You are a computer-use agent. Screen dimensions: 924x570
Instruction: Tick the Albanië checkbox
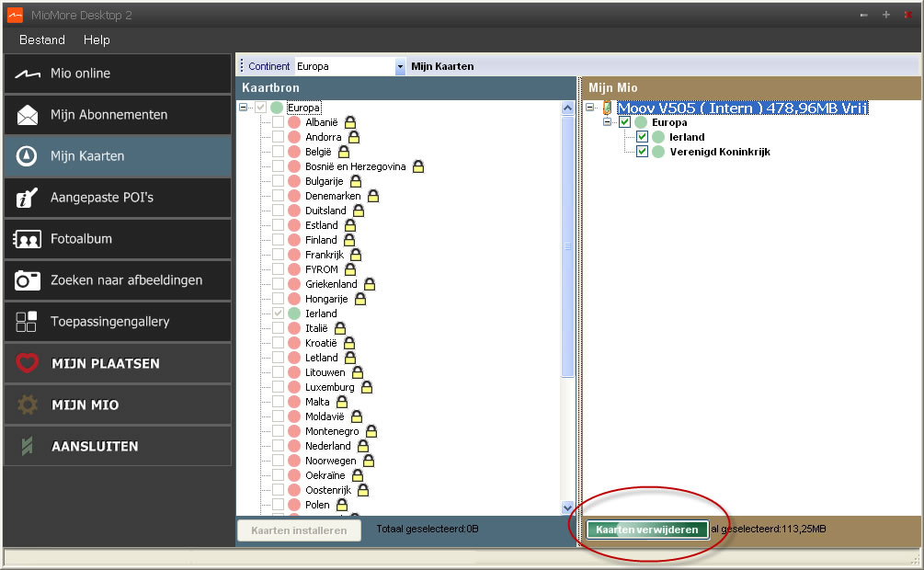(279, 122)
